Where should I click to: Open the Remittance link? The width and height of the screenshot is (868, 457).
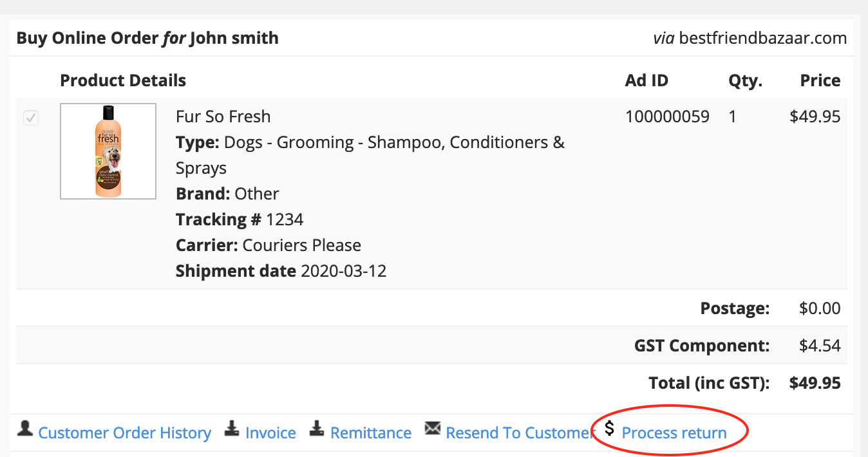click(370, 433)
